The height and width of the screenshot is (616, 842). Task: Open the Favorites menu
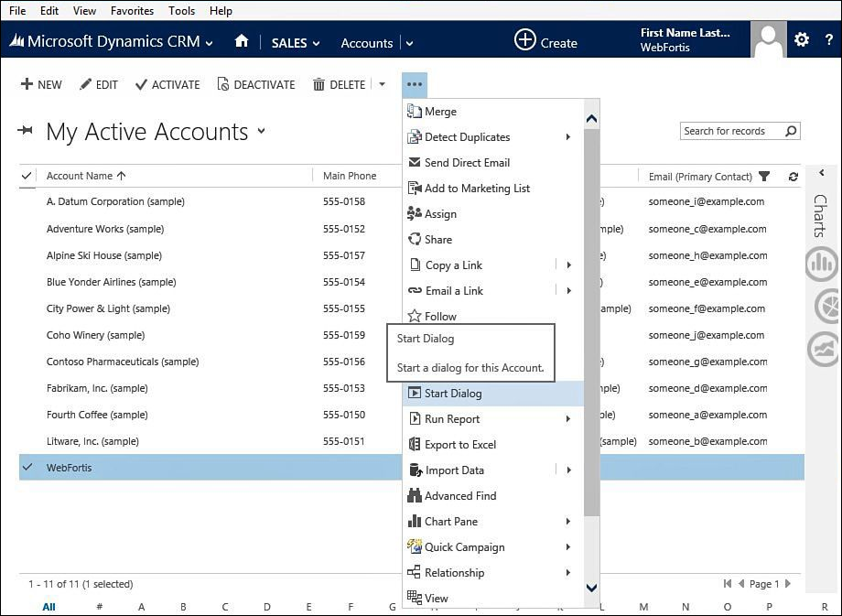[x=132, y=11]
